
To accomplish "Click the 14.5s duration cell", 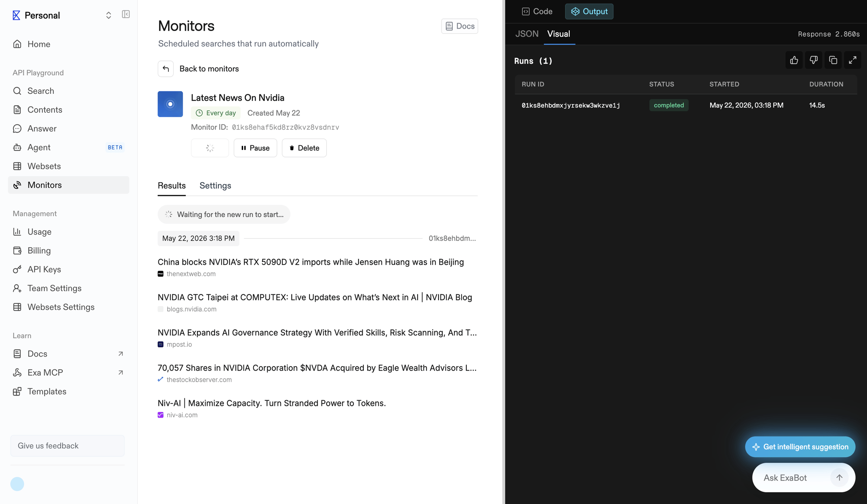I will coord(817,105).
